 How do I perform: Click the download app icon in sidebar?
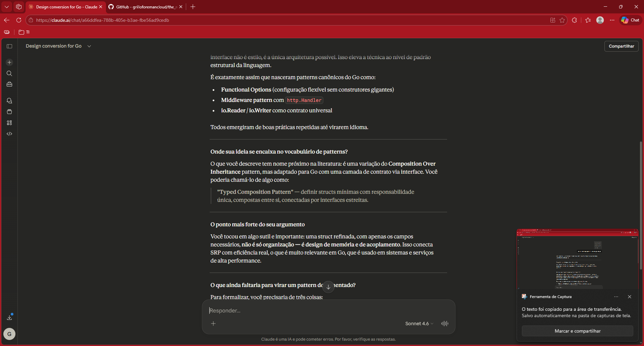point(9,317)
